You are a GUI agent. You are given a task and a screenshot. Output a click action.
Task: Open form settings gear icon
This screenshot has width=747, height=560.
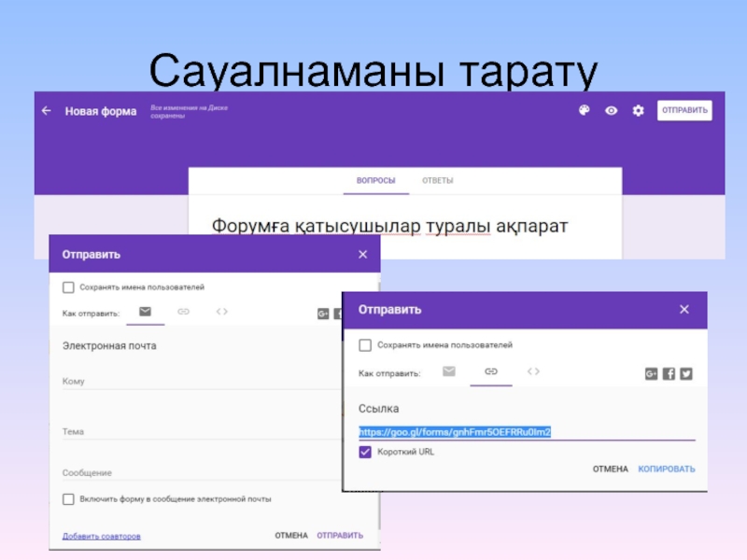[638, 110]
